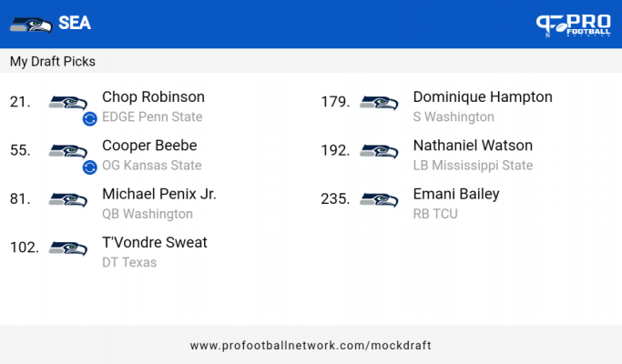622x364 pixels.
Task: Select the SEA team label in the header
Action: (75, 23)
